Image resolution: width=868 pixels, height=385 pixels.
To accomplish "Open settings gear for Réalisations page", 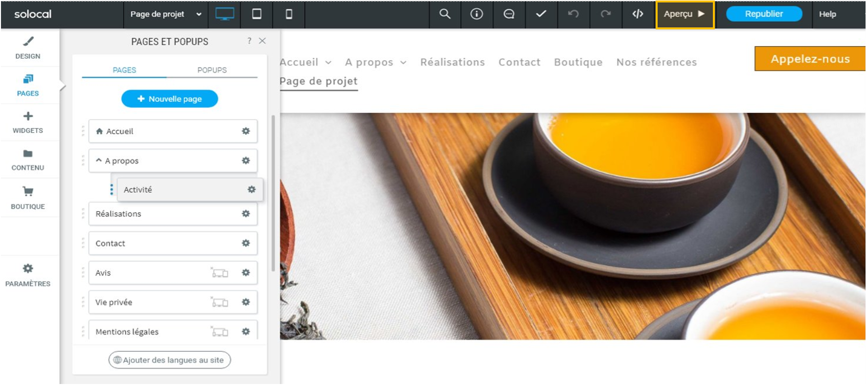I will click(x=246, y=214).
